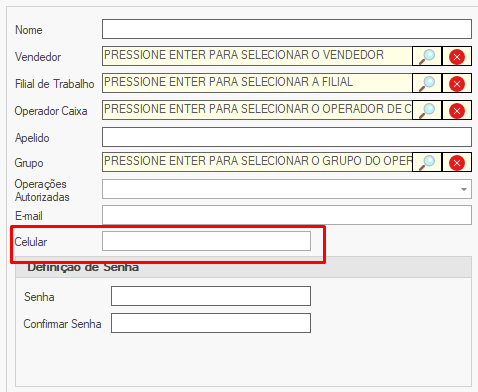Search Grupo with magnifier icon

(x=427, y=162)
